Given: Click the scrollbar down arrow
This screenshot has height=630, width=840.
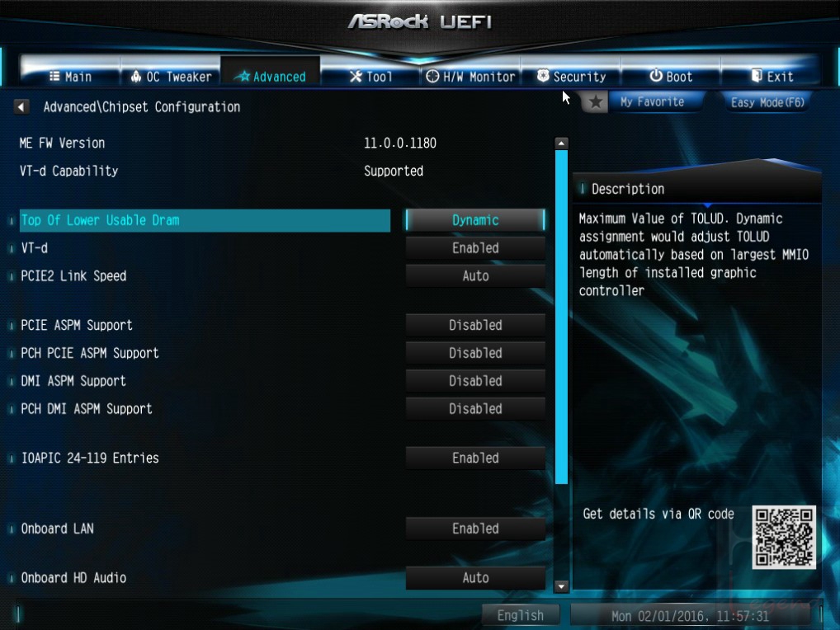Looking at the screenshot, I should (561, 586).
